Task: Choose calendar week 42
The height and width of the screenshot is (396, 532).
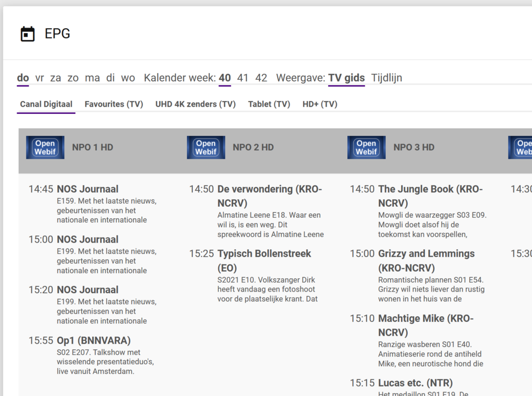Action: (x=261, y=78)
